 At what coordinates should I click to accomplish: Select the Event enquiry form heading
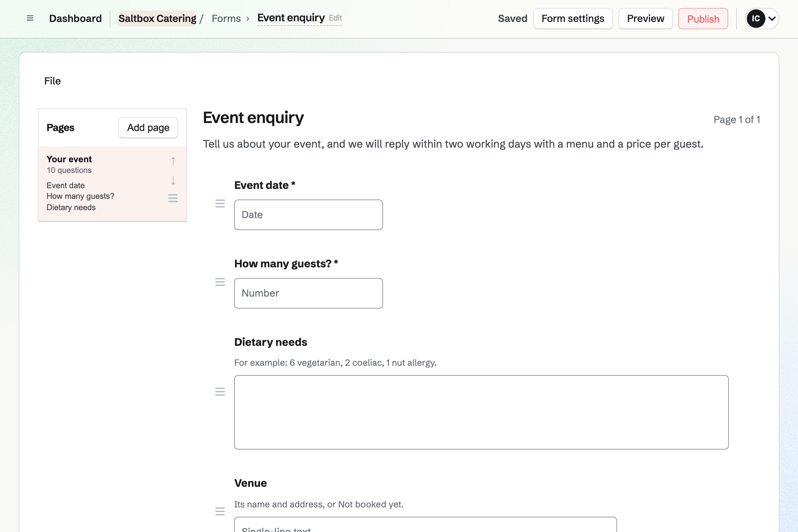[x=253, y=118]
